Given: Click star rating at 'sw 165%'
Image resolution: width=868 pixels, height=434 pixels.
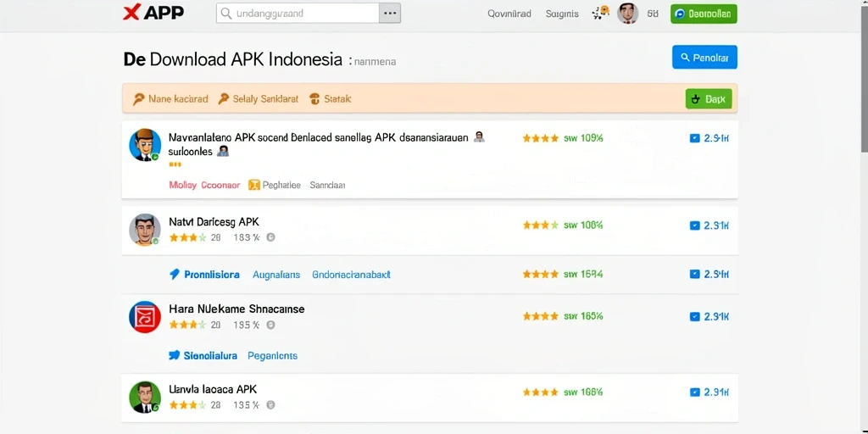Looking at the screenshot, I should point(540,316).
